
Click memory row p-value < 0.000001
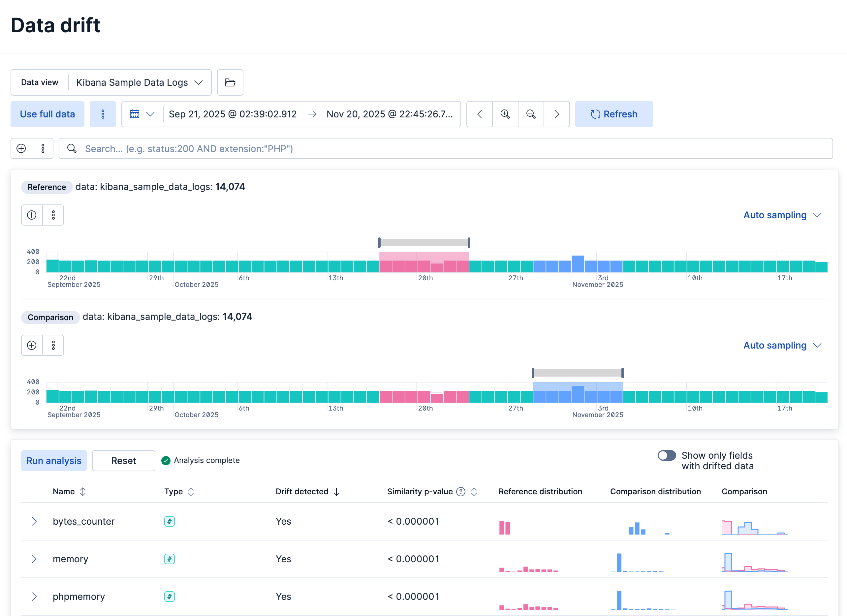pos(413,559)
